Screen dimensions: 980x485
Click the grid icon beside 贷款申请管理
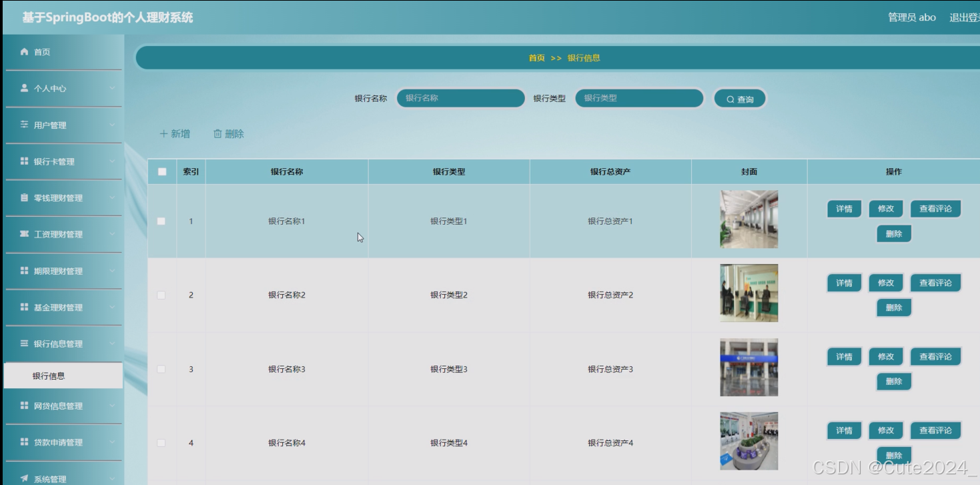(x=25, y=442)
